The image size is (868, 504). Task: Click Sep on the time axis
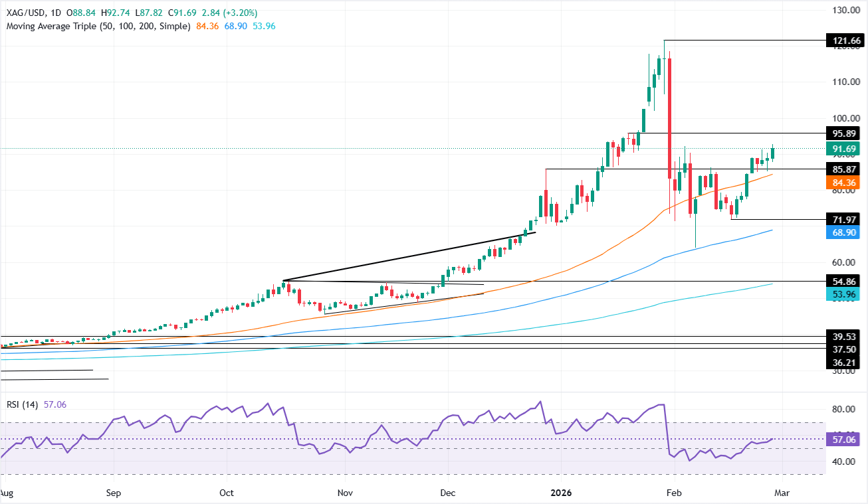(x=113, y=493)
